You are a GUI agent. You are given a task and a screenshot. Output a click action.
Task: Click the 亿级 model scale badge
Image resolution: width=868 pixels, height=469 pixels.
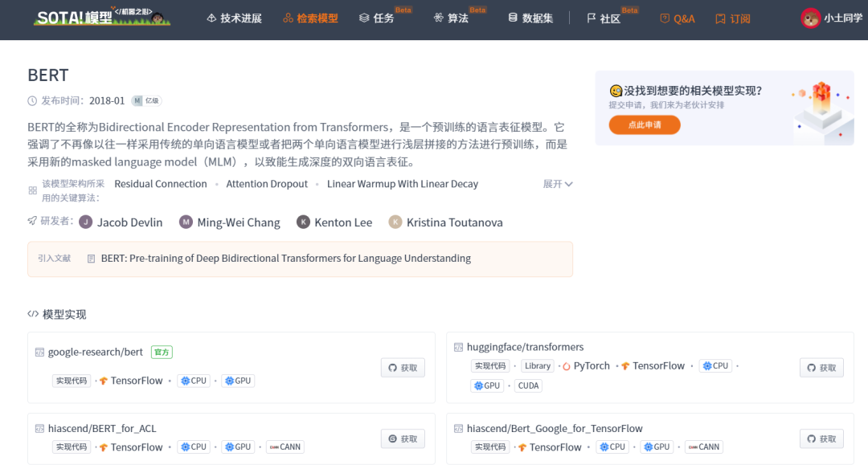tap(147, 100)
